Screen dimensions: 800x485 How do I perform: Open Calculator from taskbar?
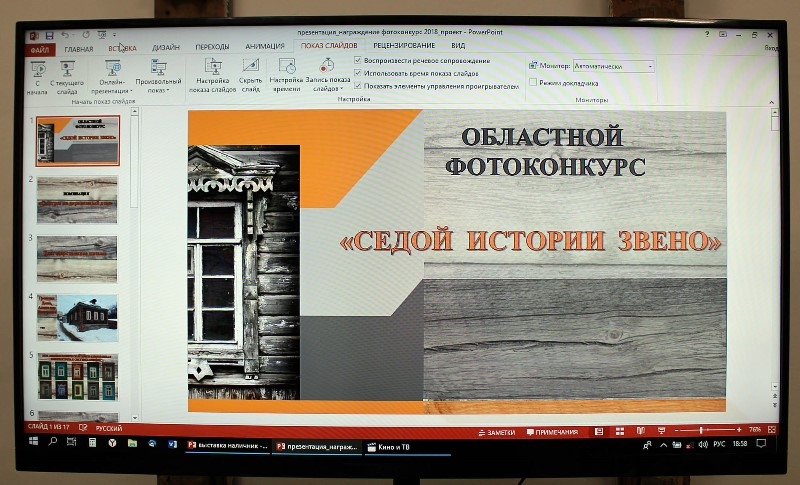pos(93,443)
